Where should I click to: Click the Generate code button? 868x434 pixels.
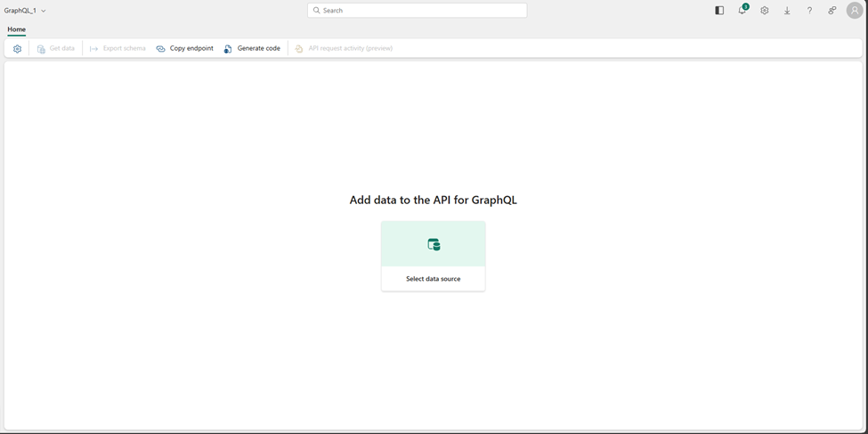(x=252, y=49)
